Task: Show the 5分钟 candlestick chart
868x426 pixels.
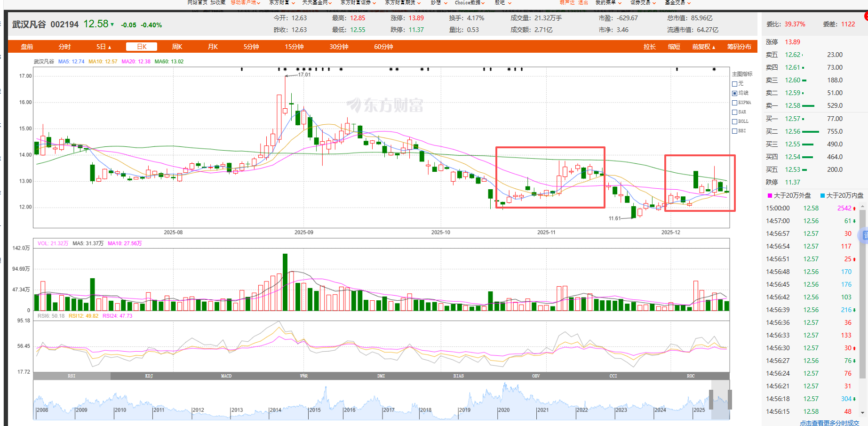Action: click(x=251, y=47)
